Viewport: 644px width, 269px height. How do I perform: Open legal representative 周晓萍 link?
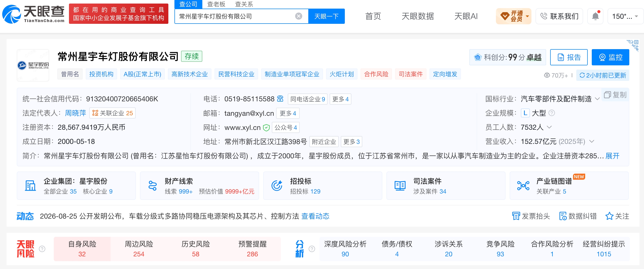point(76,113)
